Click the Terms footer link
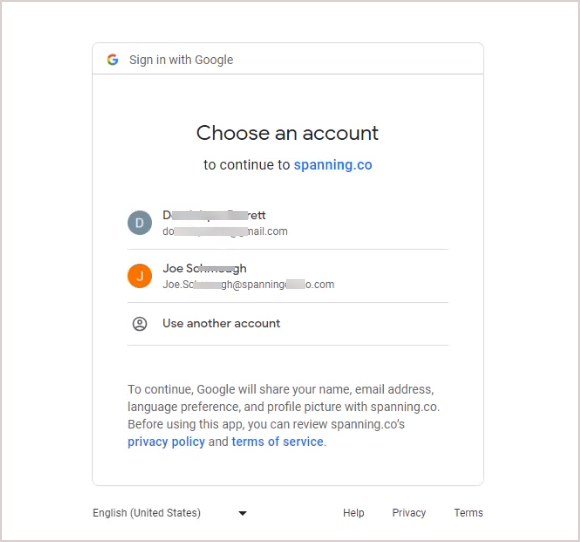 [469, 513]
